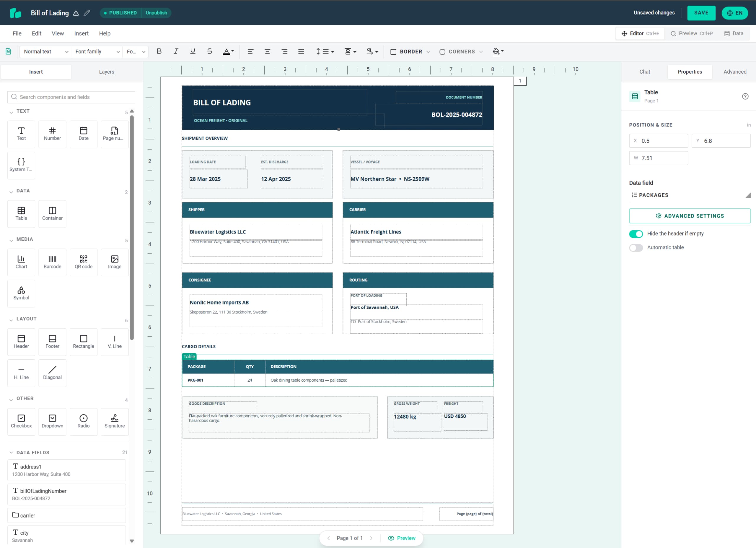
Task: Toggle Hide the header if empty
Action: 636,234
